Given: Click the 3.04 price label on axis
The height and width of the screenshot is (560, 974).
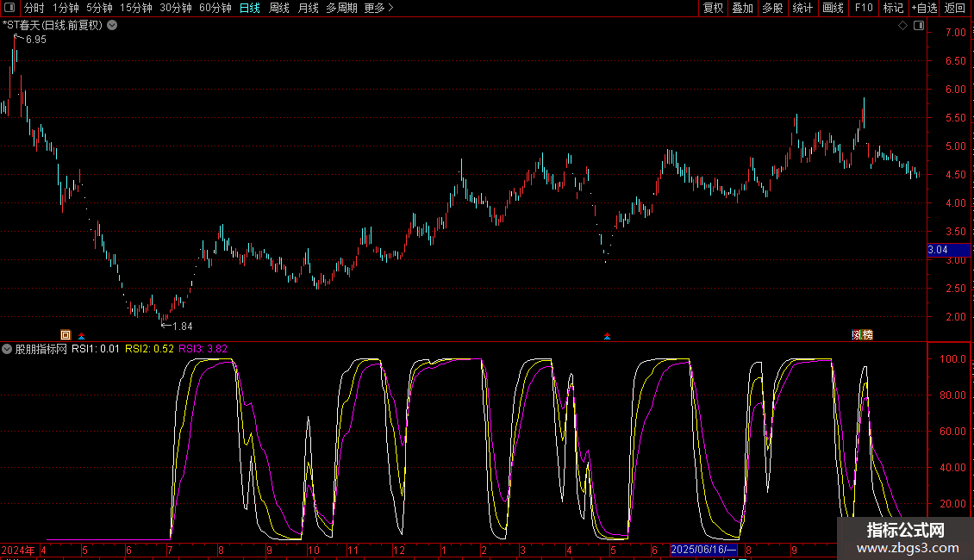Looking at the screenshot, I should point(946,250).
